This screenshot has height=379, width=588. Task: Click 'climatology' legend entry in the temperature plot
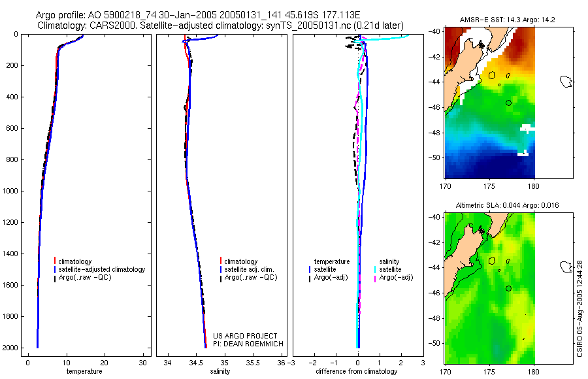(x=74, y=261)
